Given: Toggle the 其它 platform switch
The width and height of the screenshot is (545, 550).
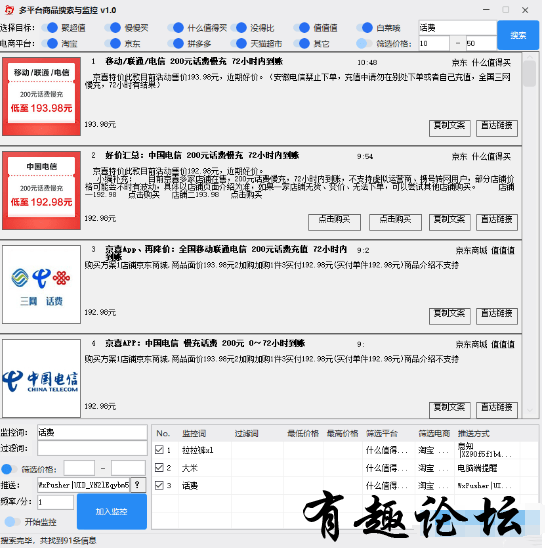Looking at the screenshot, I should (x=302, y=43).
